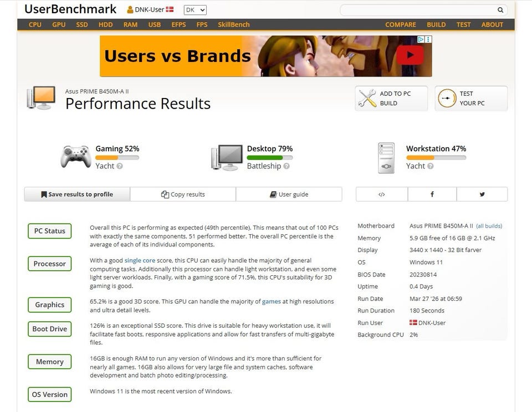Click the Workstation 47% progress bar
The image size is (532, 412).
[x=436, y=158]
